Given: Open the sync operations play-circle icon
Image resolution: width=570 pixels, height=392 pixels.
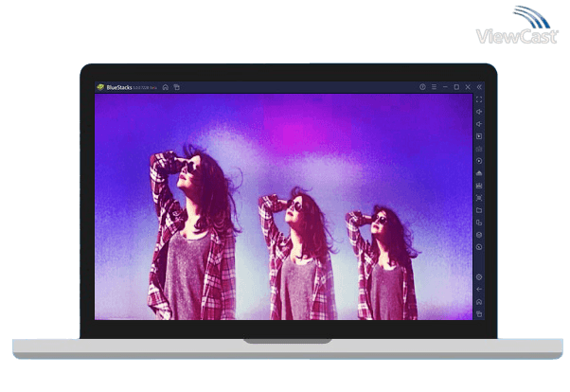Looking at the screenshot, I should [479, 161].
